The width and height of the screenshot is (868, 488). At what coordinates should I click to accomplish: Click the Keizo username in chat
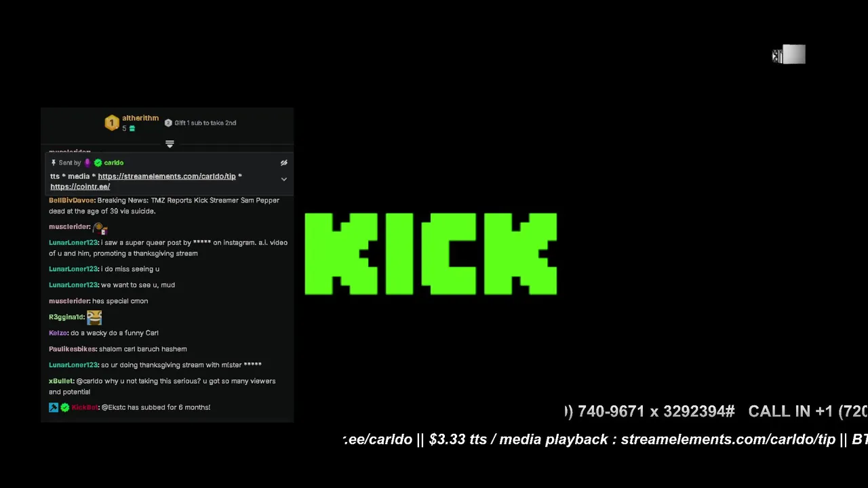click(58, 333)
